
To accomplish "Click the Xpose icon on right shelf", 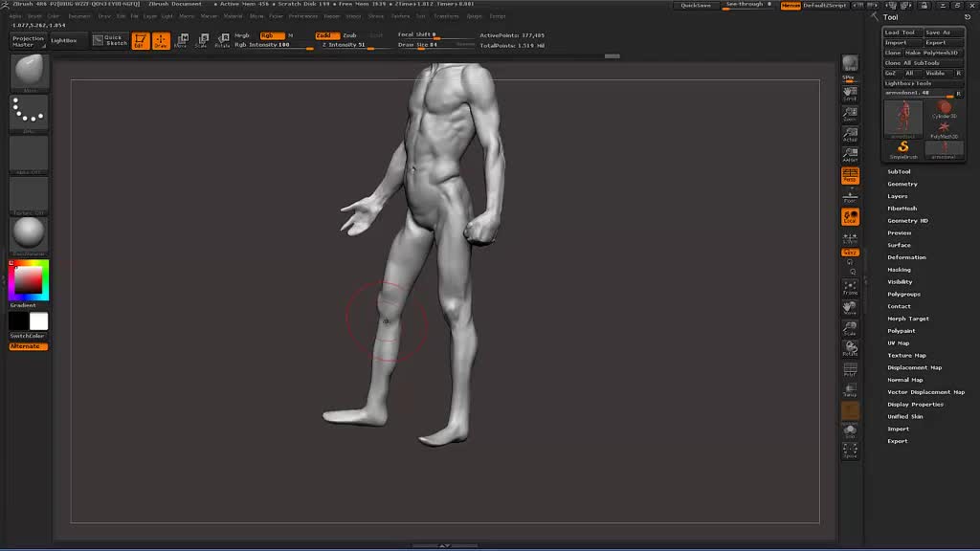I will click(x=850, y=452).
